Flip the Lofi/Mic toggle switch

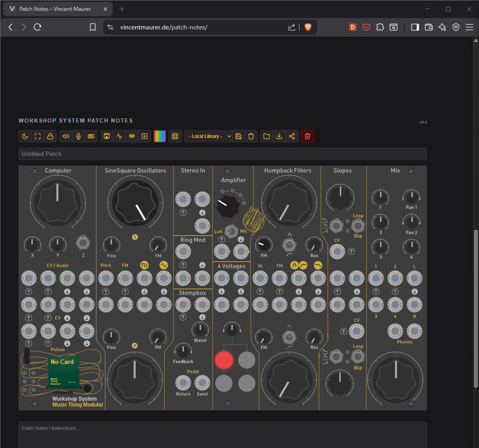click(232, 231)
